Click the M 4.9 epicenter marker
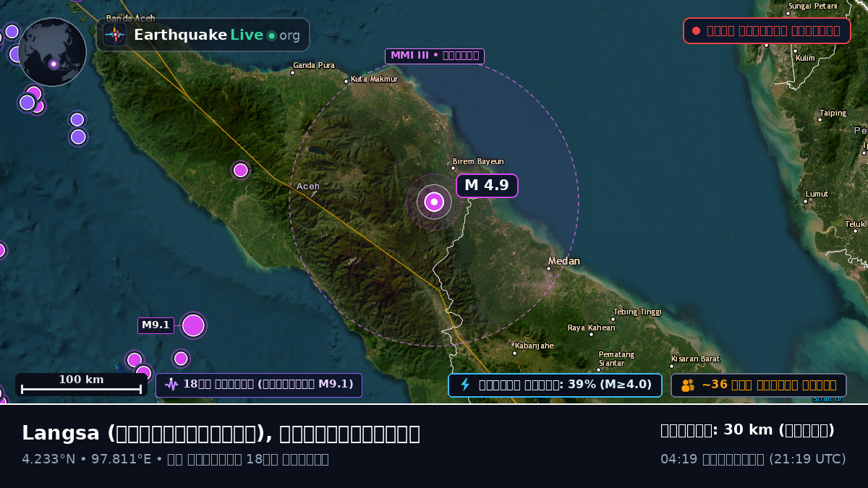Viewport: 868px width, 488px height. tap(434, 202)
